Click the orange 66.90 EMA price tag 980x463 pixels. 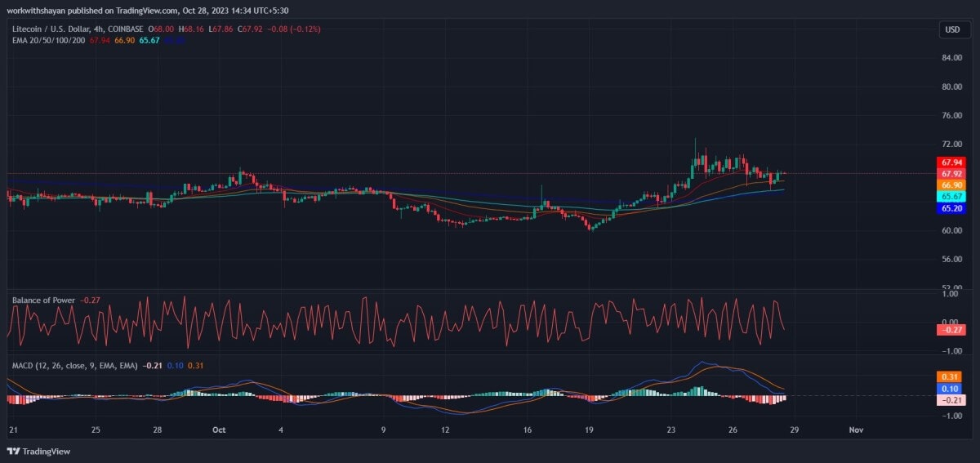(x=951, y=185)
